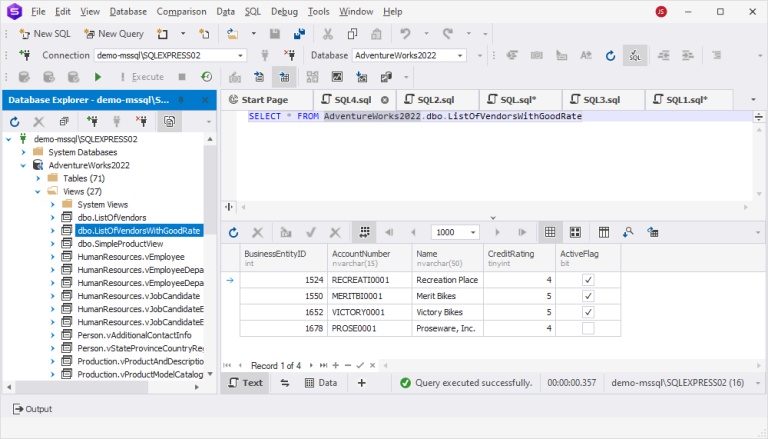Click the New Query toolbar button
768x439 pixels.
click(x=114, y=34)
